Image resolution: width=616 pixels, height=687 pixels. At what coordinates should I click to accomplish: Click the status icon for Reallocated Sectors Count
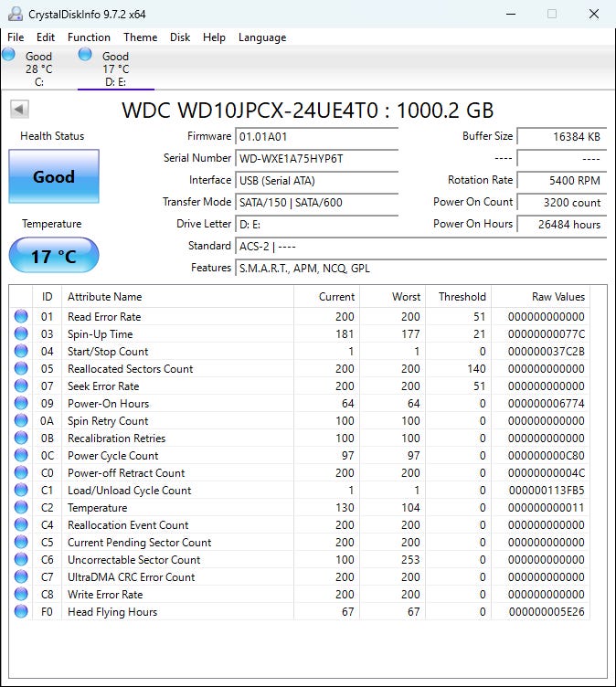click(21, 369)
